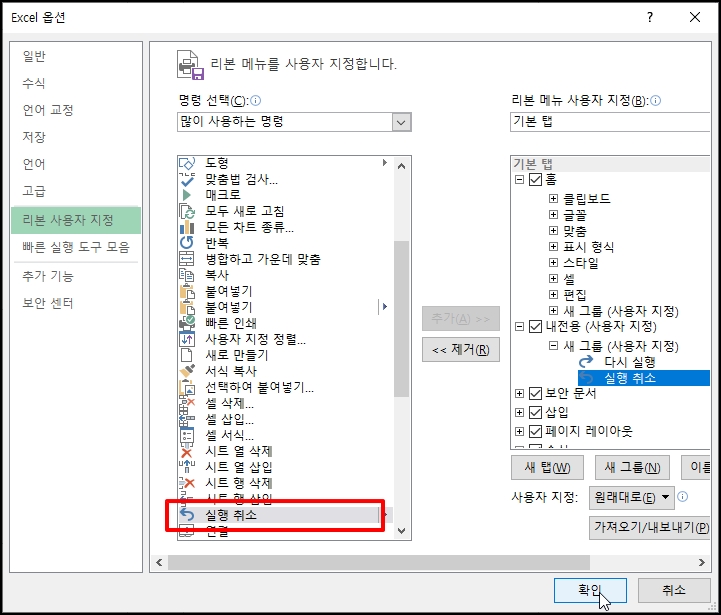The height and width of the screenshot is (615, 721).
Task: Toggle the 내전용 (사용자 지정) checkbox
Action: pos(535,327)
